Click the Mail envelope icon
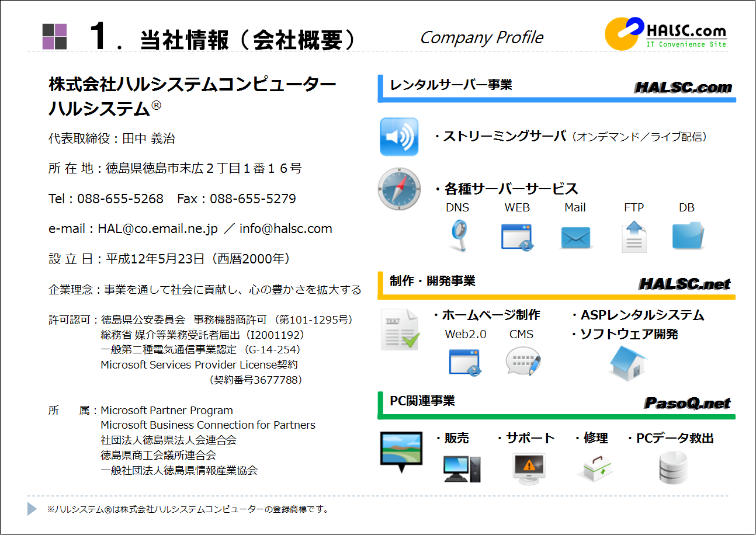Image resolution: width=756 pixels, height=535 pixels. [x=575, y=238]
